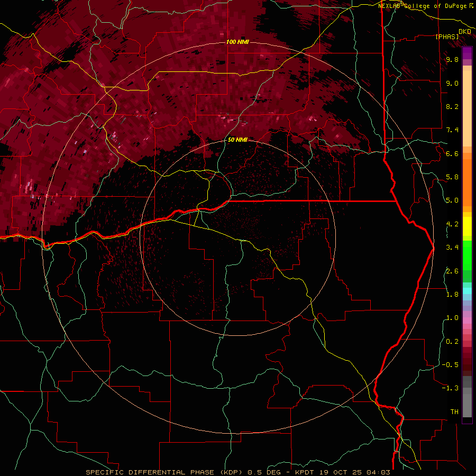Click the NEXLAB-College of DuPage credit text
476x476 pixels.
click(x=423, y=6)
